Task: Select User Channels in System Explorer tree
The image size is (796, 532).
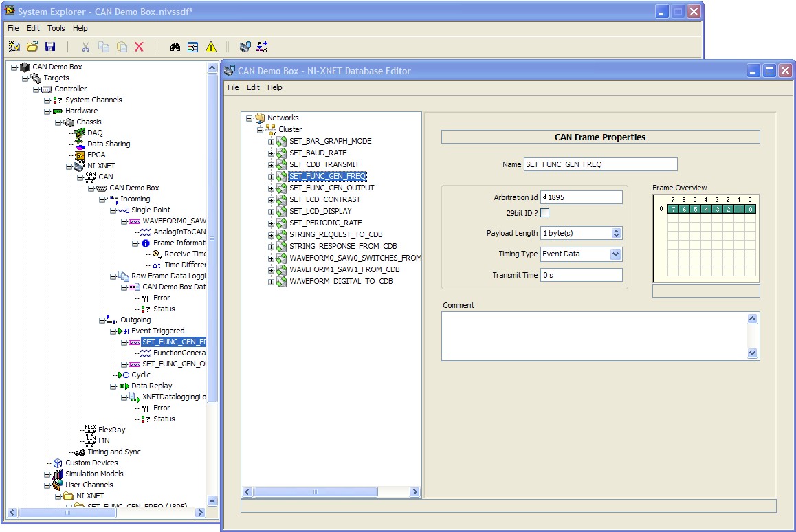Action: 89,485
